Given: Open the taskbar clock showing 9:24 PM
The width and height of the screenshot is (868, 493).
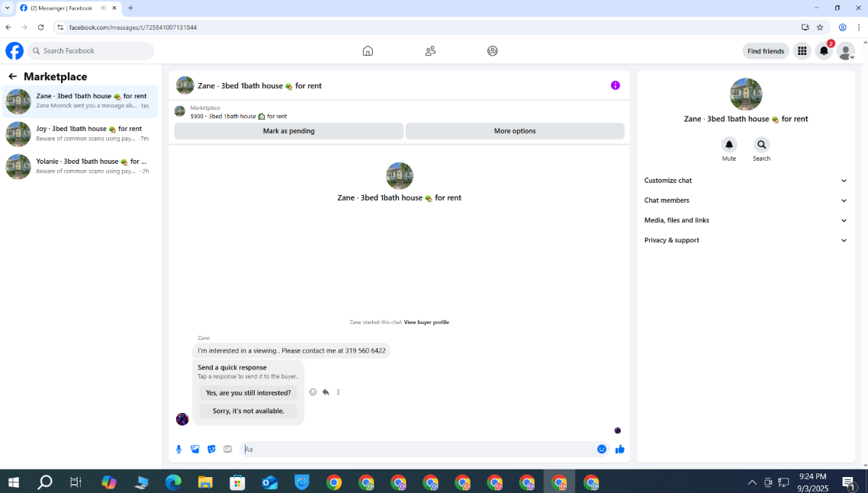Looking at the screenshot, I should (x=812, y=482).
